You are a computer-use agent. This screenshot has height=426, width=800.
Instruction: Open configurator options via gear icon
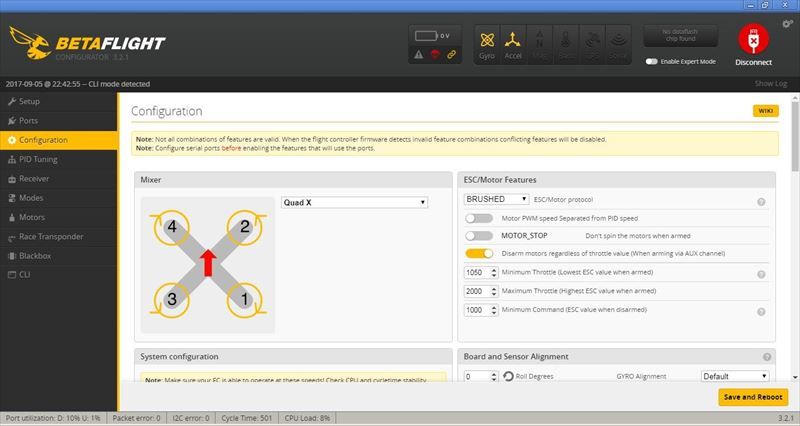787,24
